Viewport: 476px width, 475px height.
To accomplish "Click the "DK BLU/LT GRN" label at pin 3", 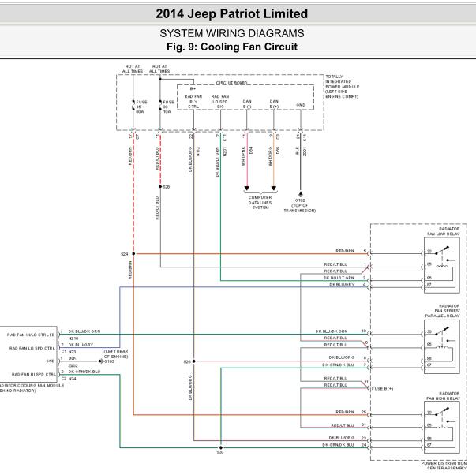I will click(x=339, y=278).
